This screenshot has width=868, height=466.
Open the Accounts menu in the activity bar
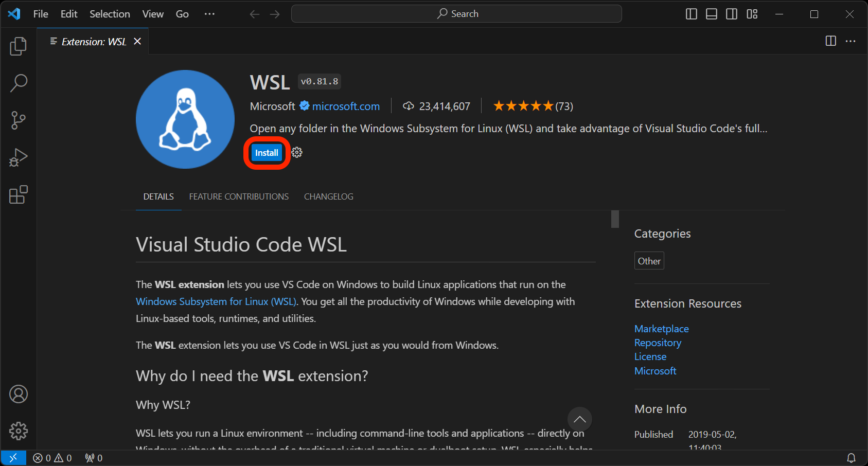[19, 394]
